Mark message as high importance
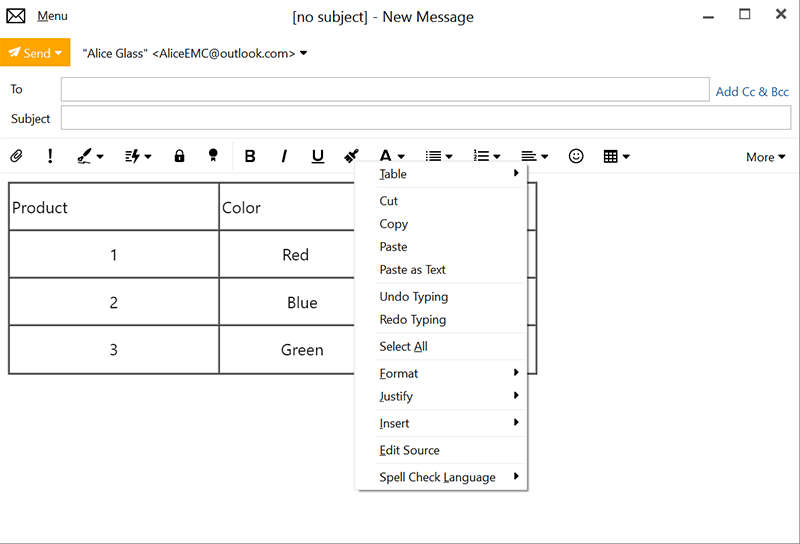This screenshot has height=544, width=800. point(49,156)
